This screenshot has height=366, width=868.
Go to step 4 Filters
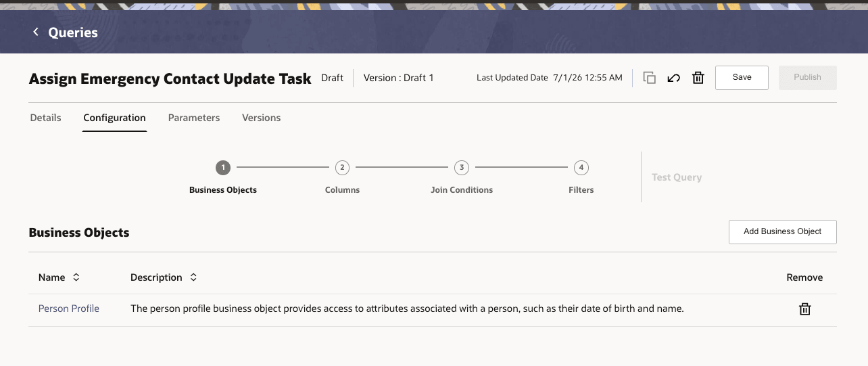coord(581,168)
